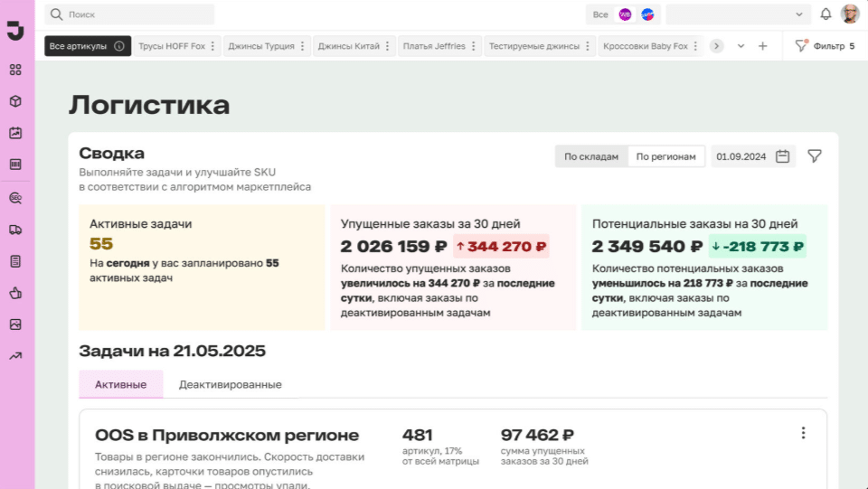Screen dimensions: 868x489
Task: Select the 'Платья Jeffries' tab
Action: tap(439, 46)
